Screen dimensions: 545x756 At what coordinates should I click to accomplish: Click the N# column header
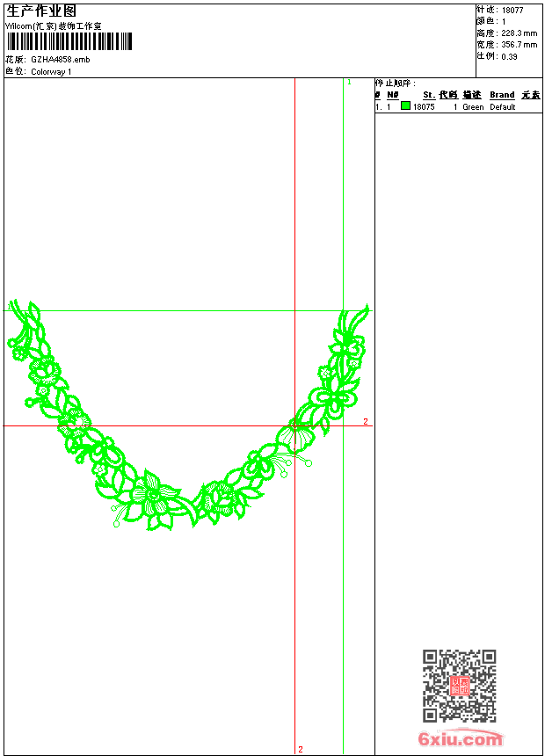[393, 95]
